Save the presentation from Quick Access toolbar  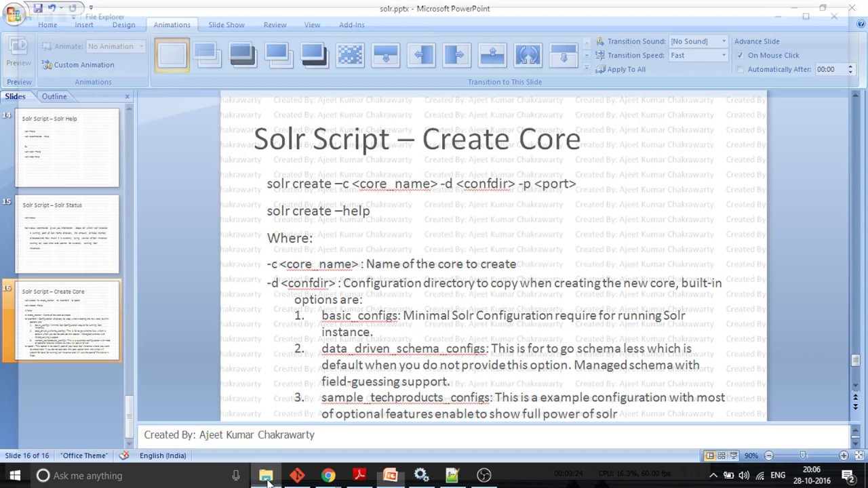(x=38, y=8)
